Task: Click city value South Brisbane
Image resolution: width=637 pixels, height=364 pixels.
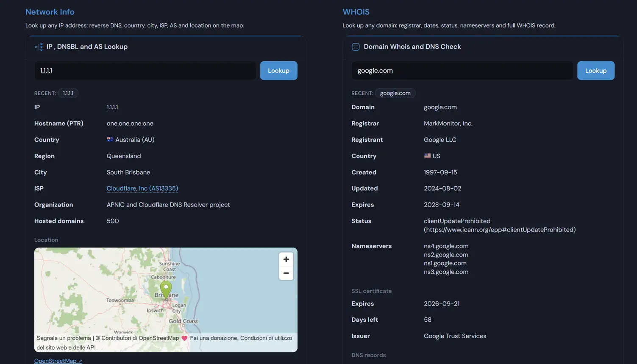Action: [x=128, y=172]
